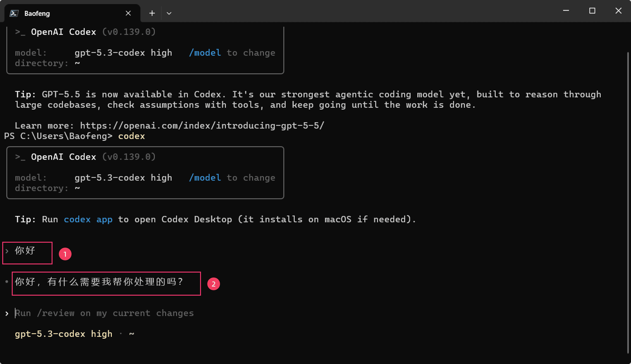The width and height of the screenshot is (631, 364).
Task: Select the Baofeng tab
Action: click(72, 13)
